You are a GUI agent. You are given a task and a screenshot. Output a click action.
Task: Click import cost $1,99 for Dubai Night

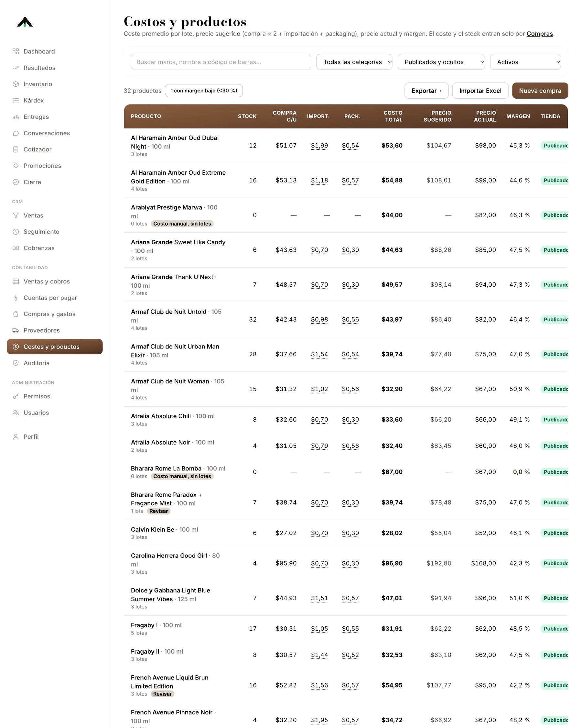pyautogui.click(x=319, y=146)
